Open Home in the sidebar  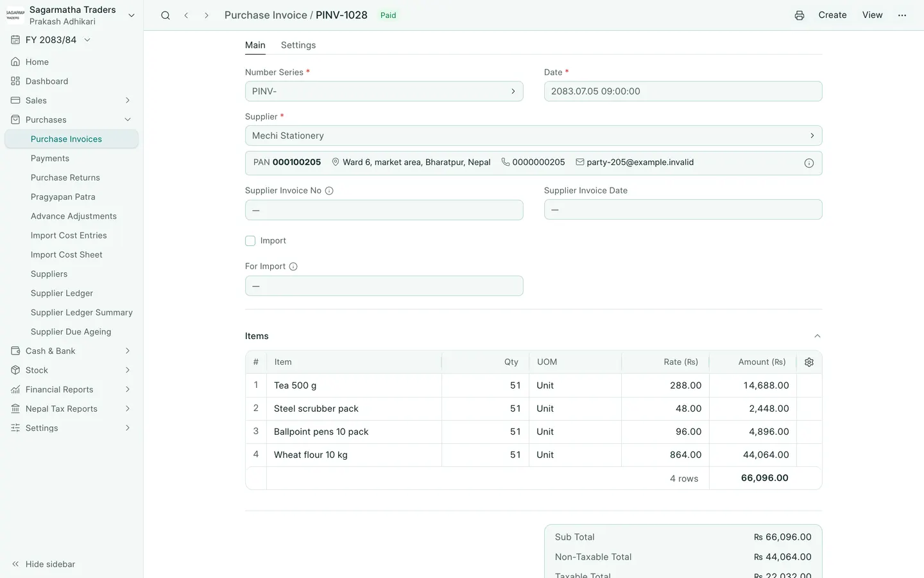(71, 62)
